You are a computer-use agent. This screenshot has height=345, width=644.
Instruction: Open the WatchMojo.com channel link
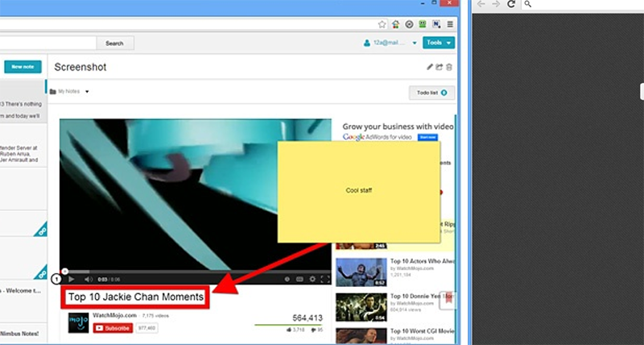pyautogui.click(x=114, y=315)
